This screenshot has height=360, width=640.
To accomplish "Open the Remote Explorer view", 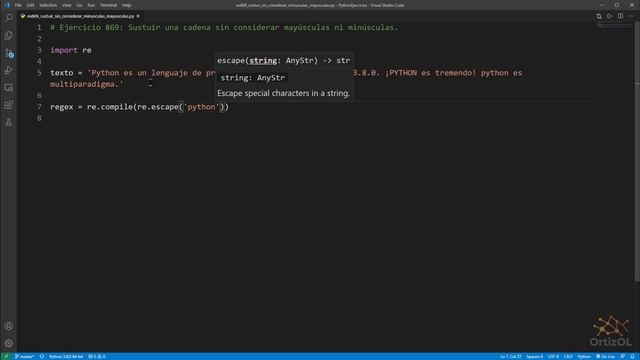I will click(x=9, y=88).
